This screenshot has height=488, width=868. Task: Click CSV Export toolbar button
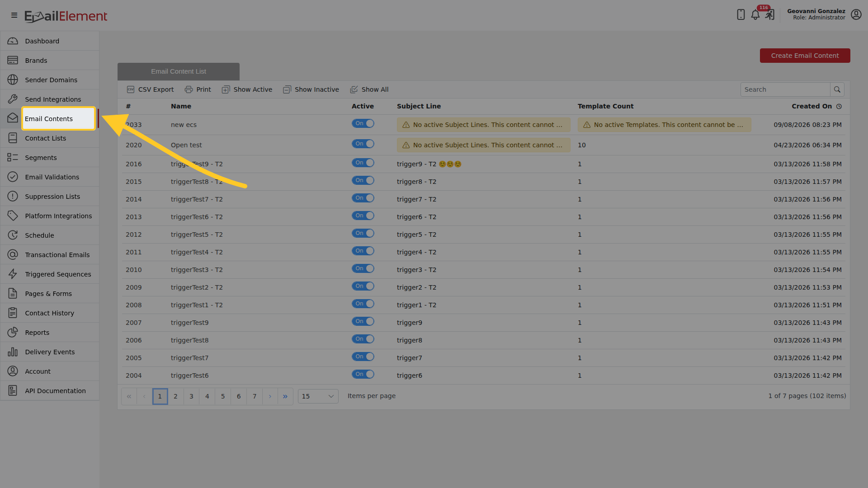coord(151,89)
